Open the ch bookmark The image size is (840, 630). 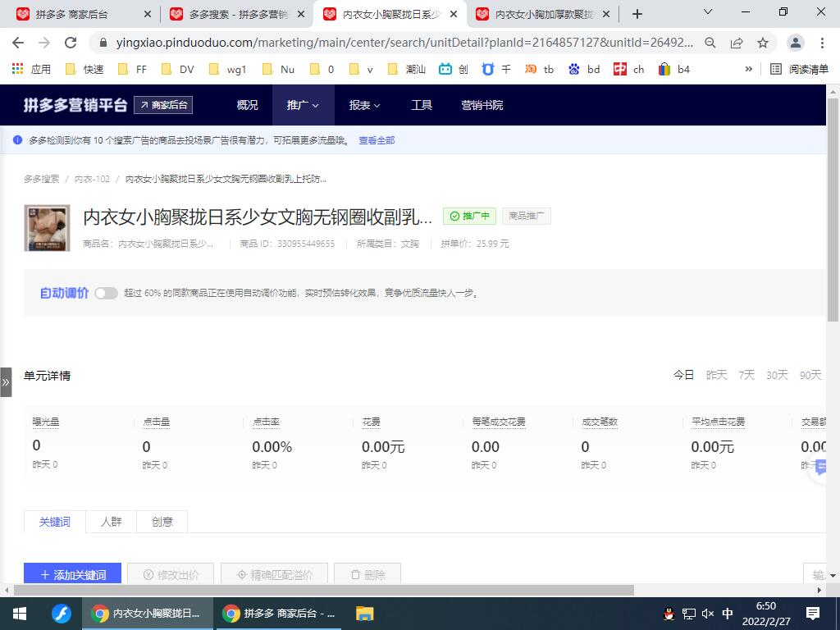[x=629, y=69]
